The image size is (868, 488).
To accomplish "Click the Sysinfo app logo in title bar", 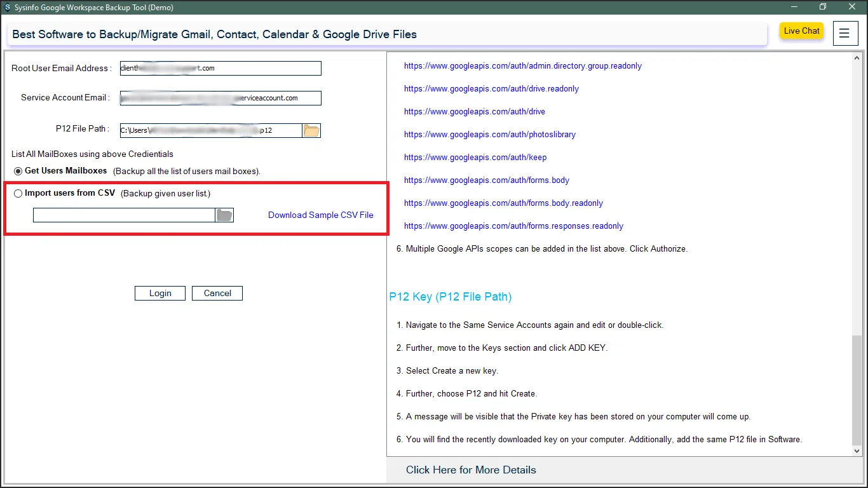I will coord(8,8).
